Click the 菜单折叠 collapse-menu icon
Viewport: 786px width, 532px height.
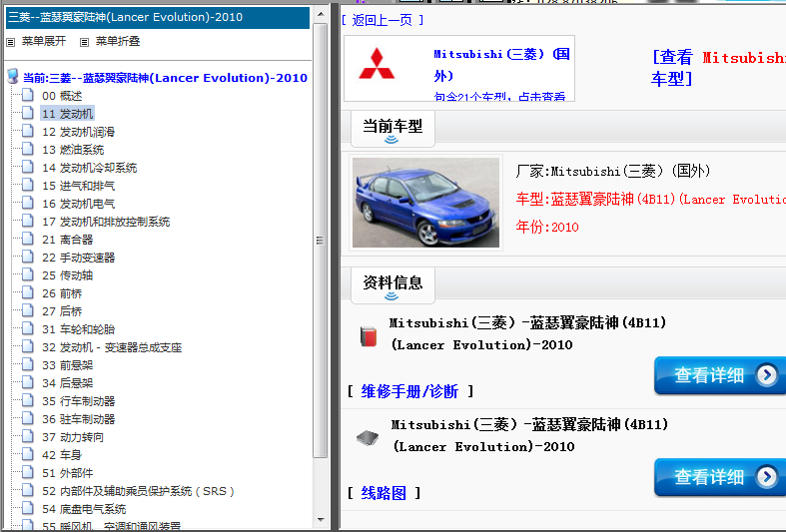point(84,43)
